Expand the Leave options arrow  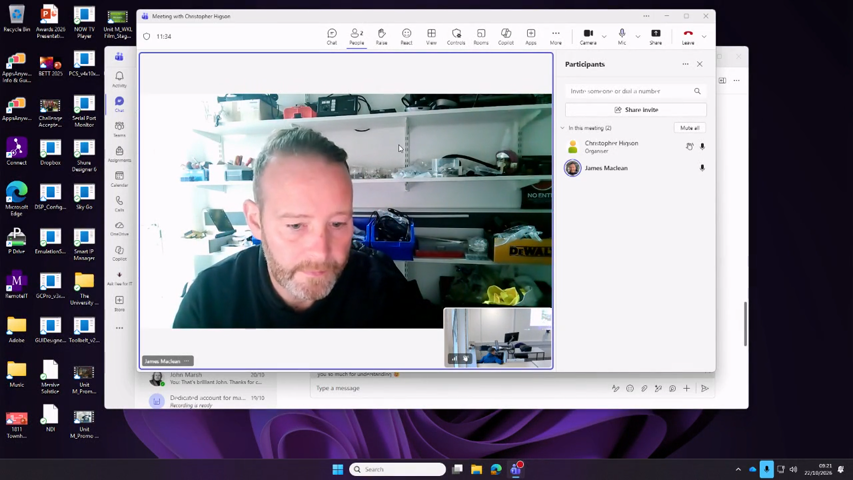tap(704, 37)
